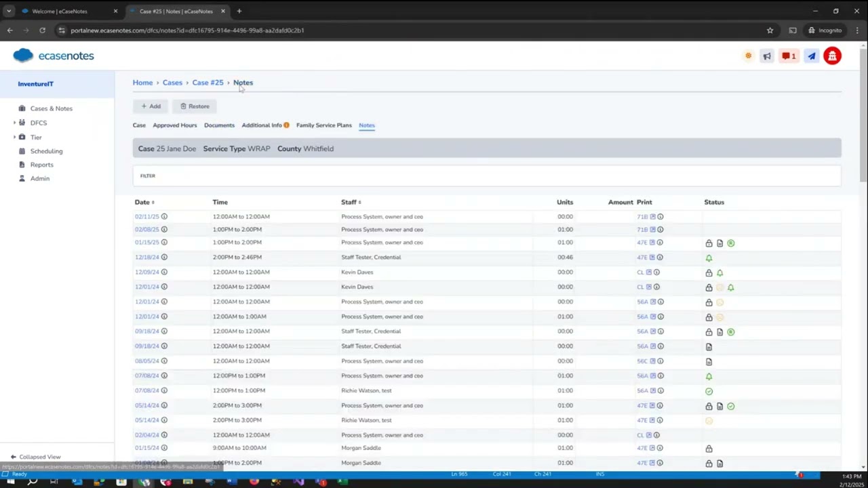The height and width of the screenshot is (488, 868).
Task: Open the red circular user account icon
Action: pyautogui.click(x=832, y=56)
